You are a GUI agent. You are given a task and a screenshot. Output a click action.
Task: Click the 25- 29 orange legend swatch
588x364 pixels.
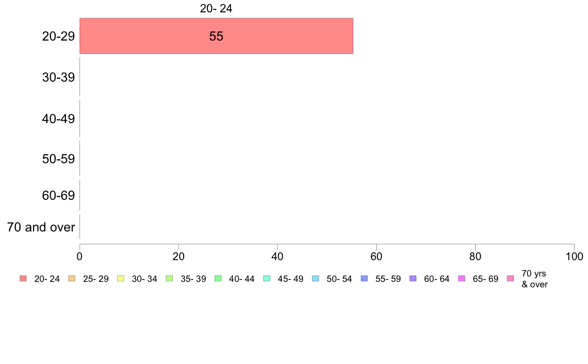[x=72, y=278]
